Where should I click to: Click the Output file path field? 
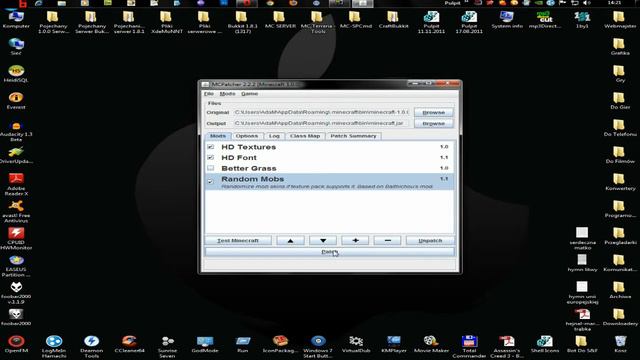(x=321, y=123)
